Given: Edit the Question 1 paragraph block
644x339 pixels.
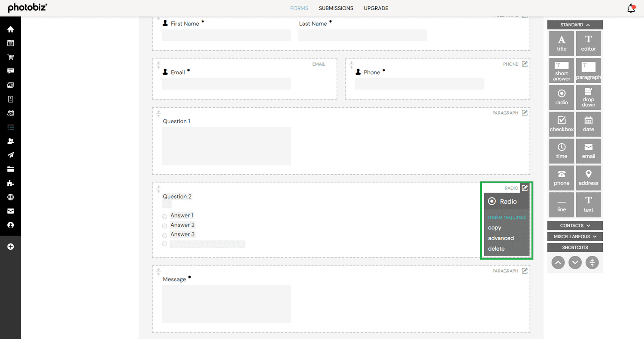Looking at the screenshot, I should [x=525, y=113].
